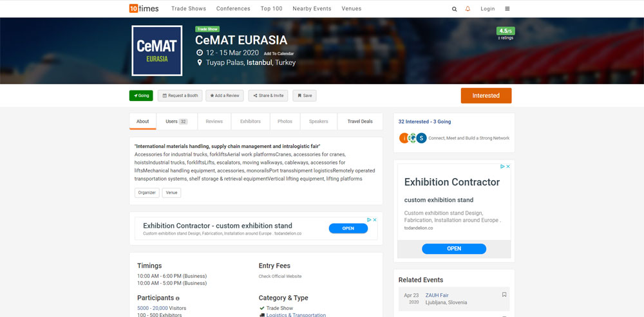Open the Venues page
The height and width of the screenshot is (317, 644).
(352, 8)
